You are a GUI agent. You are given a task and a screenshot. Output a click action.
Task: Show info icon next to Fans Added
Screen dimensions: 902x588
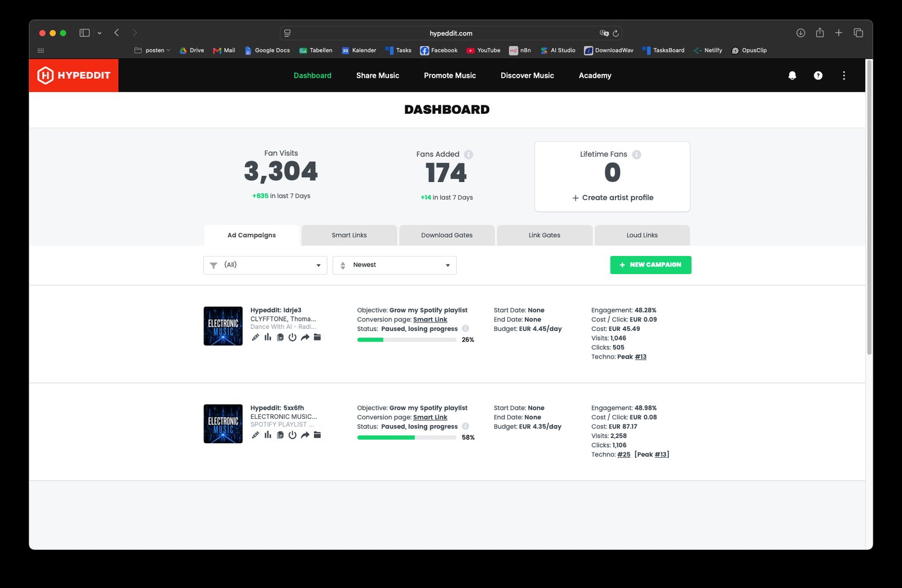[468, 154]
